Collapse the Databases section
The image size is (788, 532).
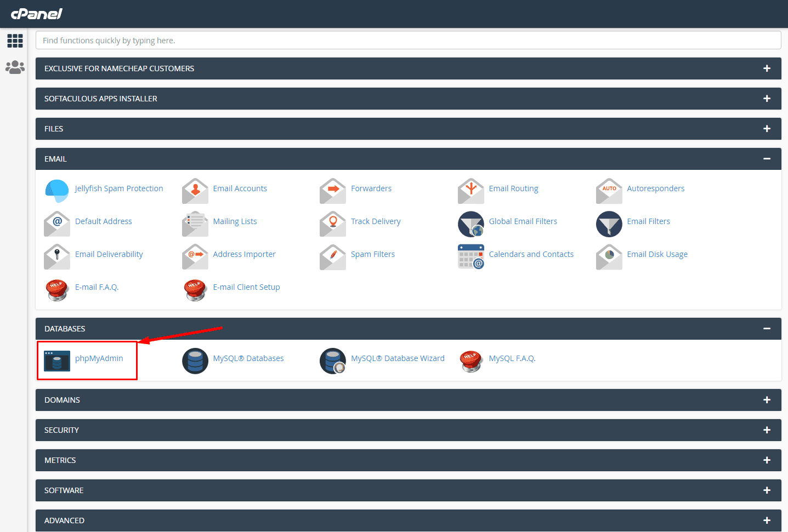767,329
